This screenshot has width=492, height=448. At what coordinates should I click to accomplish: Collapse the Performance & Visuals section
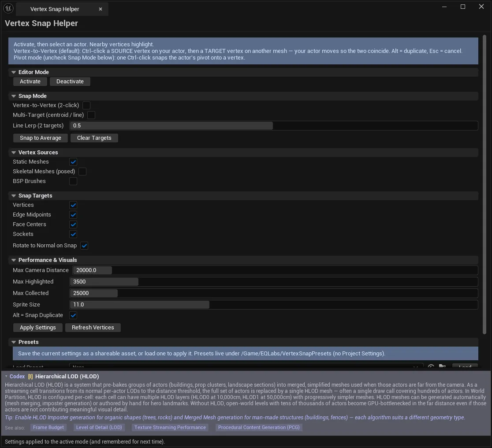point(14,260)
